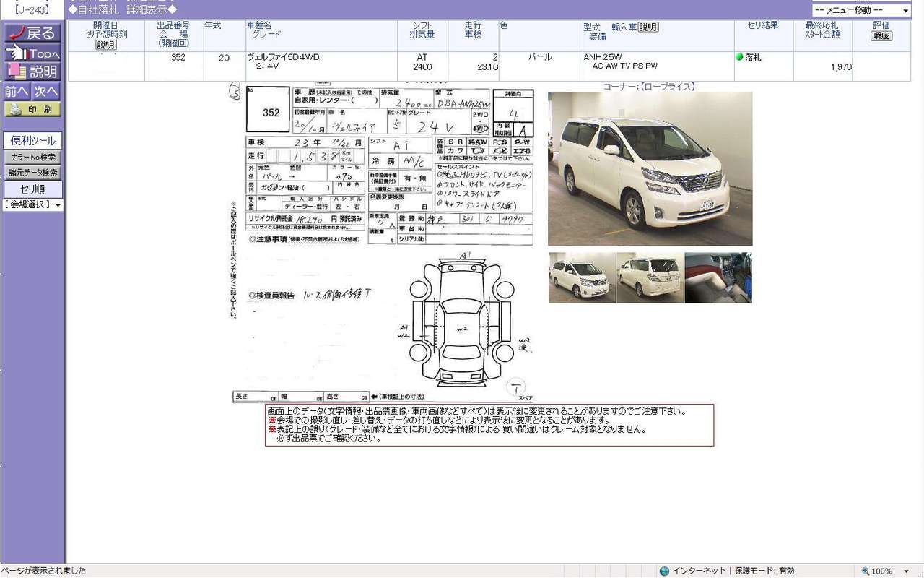Go to next lot with 次へ
Viewport: 924px width, 578px height.
(45, 91)
